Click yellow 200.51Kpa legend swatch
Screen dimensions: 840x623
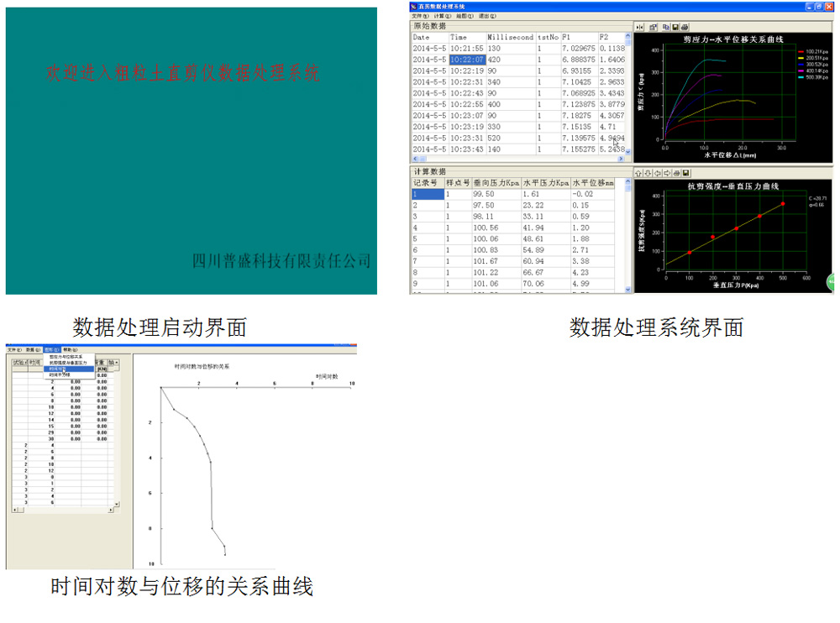(x=801, y=59)
